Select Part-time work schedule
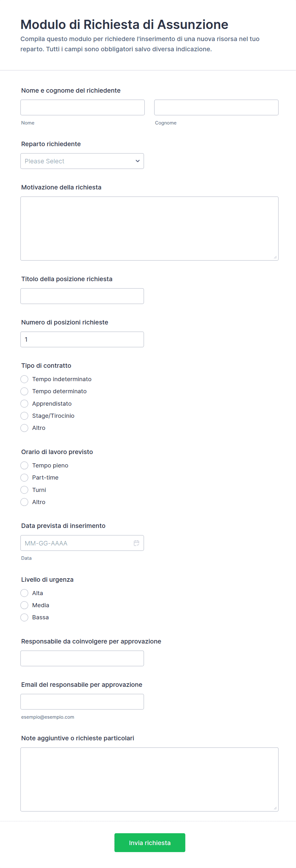296x868 pixels. [x=24, y=478]
